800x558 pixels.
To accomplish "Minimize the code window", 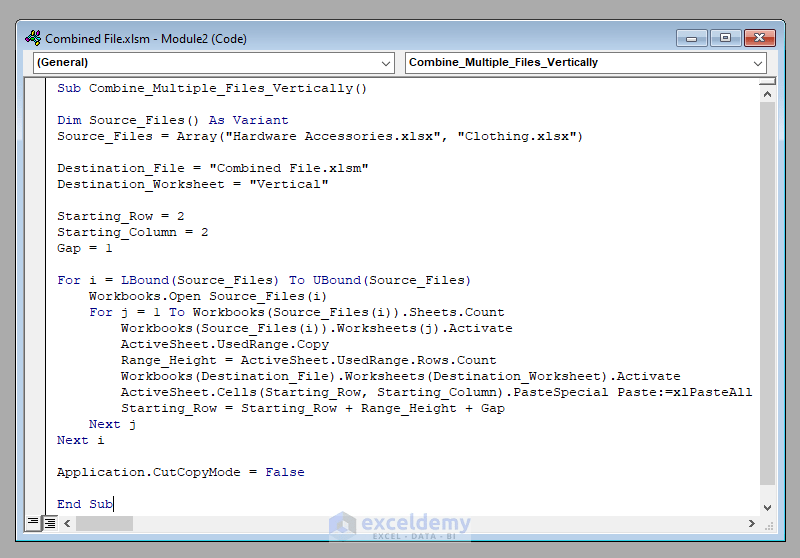I will pyautogui.click(x=691, y=38).
